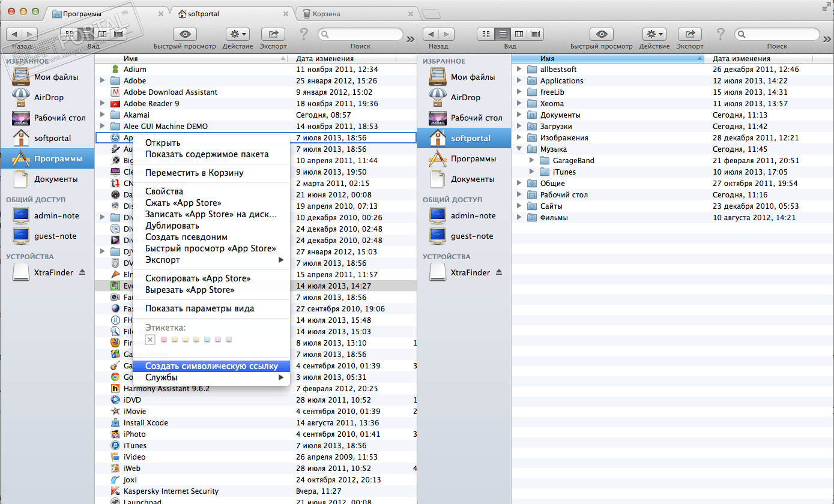Screen dimensions: 834x504
Task: Open the Действие gear dropdown in left pane
Action: pos(238,34)
